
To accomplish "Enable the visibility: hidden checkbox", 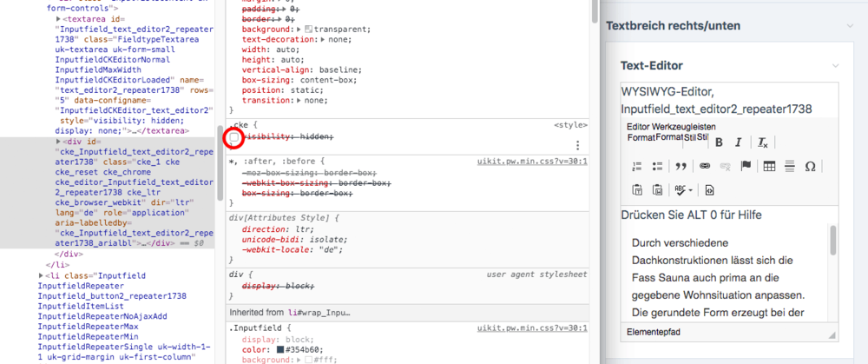I will (234, 137).
